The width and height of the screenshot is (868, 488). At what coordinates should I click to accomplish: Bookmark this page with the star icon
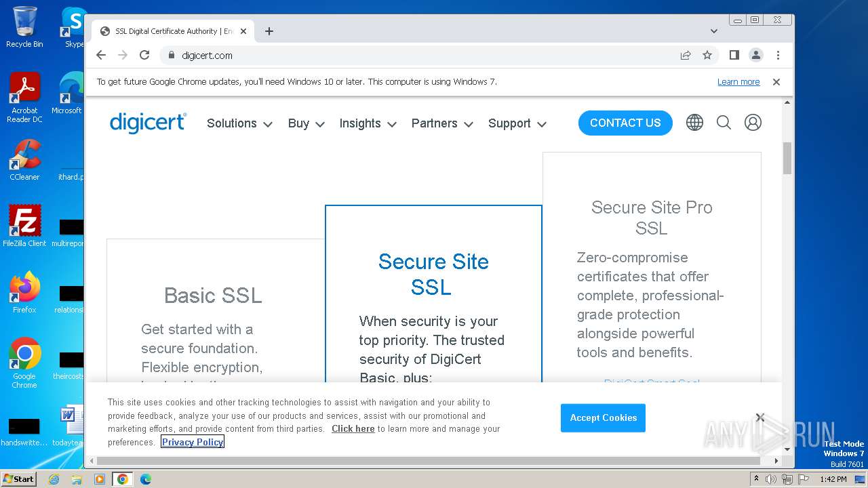pyautogui.click(x=707, y=56)
